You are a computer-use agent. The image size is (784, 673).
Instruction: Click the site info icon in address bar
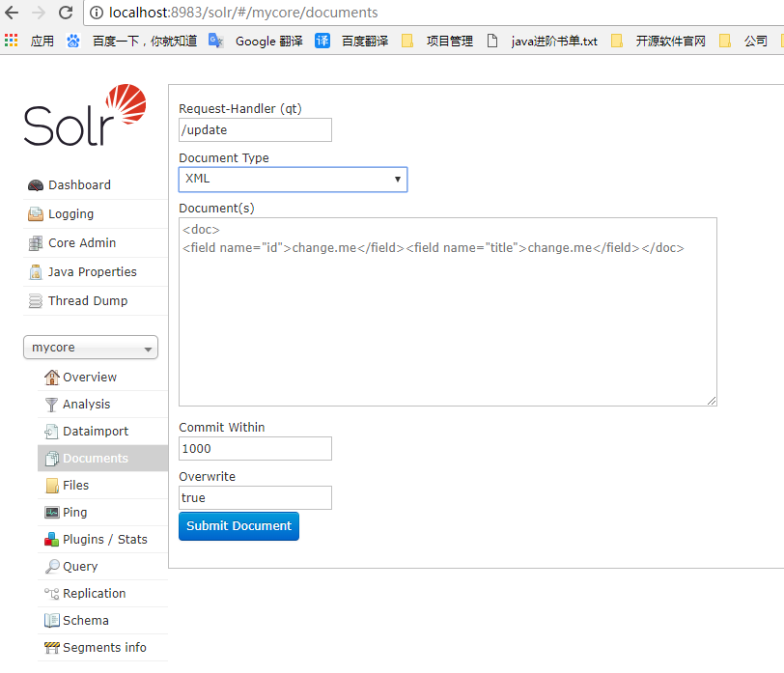click(96, 13)
